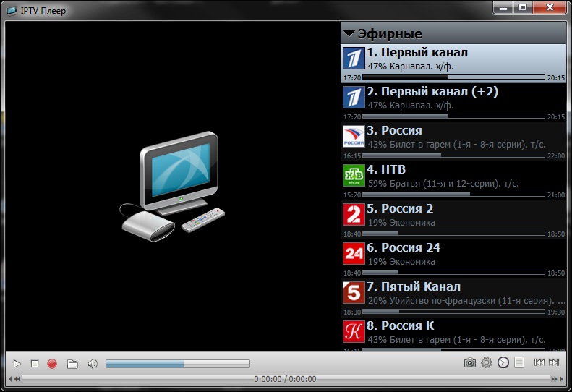The image size is (572, 392).
Task: Open settings with the gear icon
Action: coord(486,362)
